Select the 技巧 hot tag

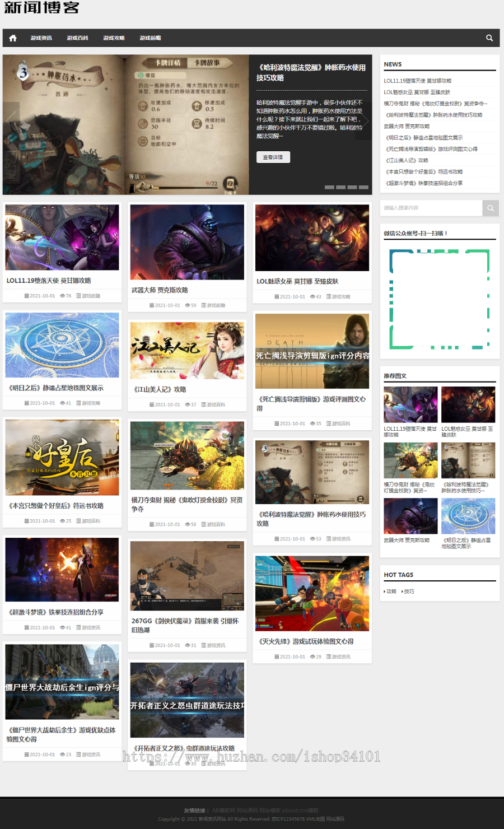(x=409, y=592)
